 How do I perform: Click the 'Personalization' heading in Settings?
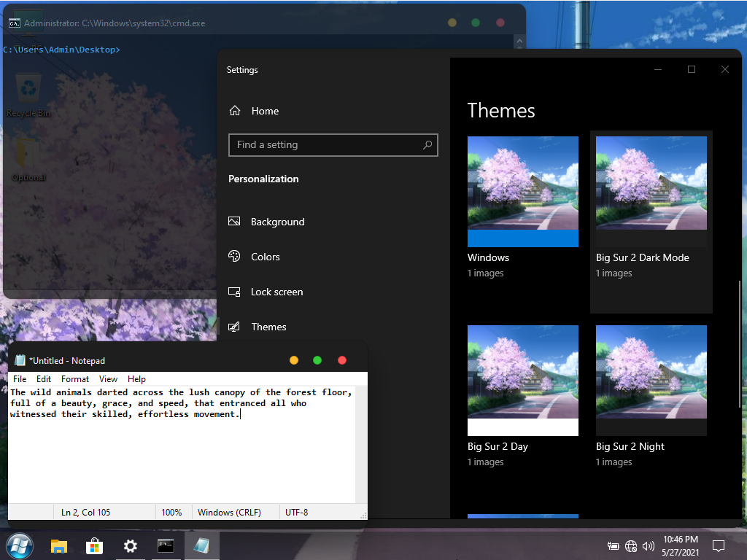(x=263, y=179)
